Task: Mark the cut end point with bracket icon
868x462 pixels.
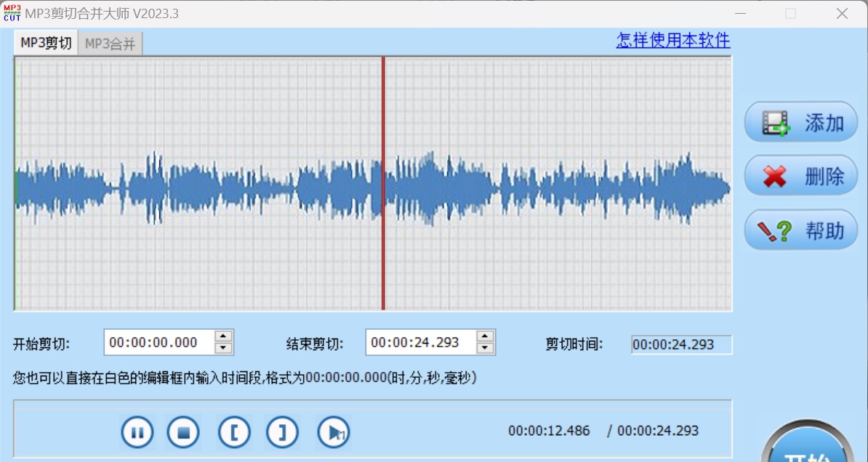Action: [282, 431]
